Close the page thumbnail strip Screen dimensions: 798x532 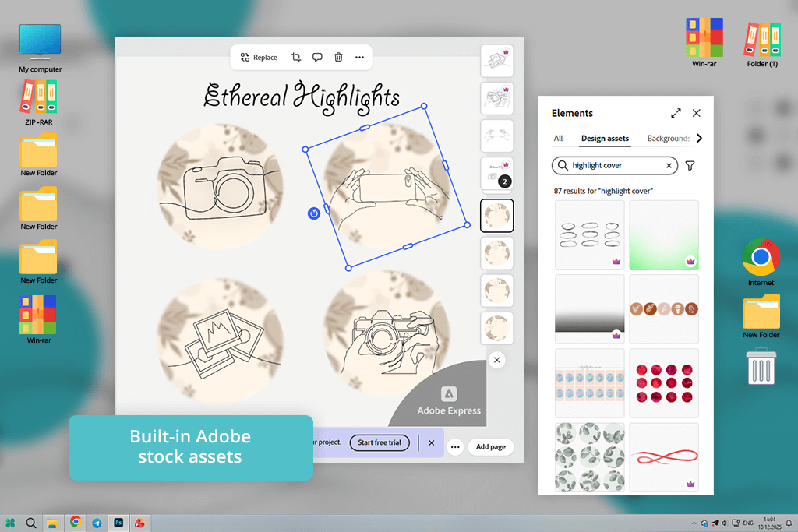point(496,360)
